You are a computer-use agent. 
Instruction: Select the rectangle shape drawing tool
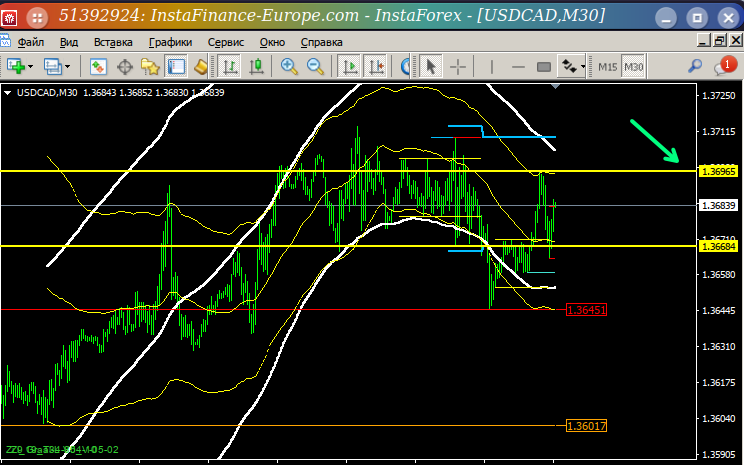544,67
